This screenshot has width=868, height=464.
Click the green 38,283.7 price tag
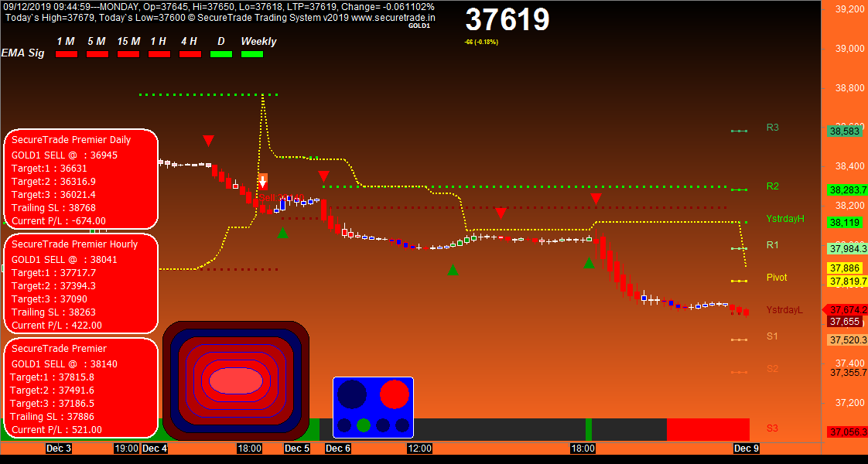(x=847, y=190)
